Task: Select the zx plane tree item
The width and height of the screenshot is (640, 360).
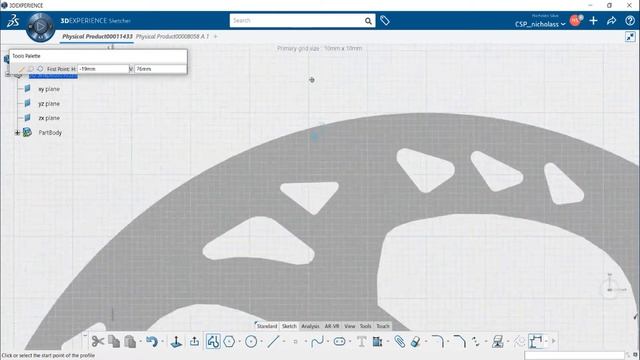Action: click(x=49, y=118)
